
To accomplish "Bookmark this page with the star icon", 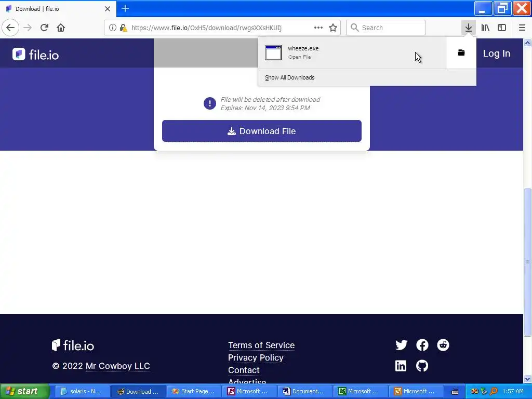I will click(333, 28).
